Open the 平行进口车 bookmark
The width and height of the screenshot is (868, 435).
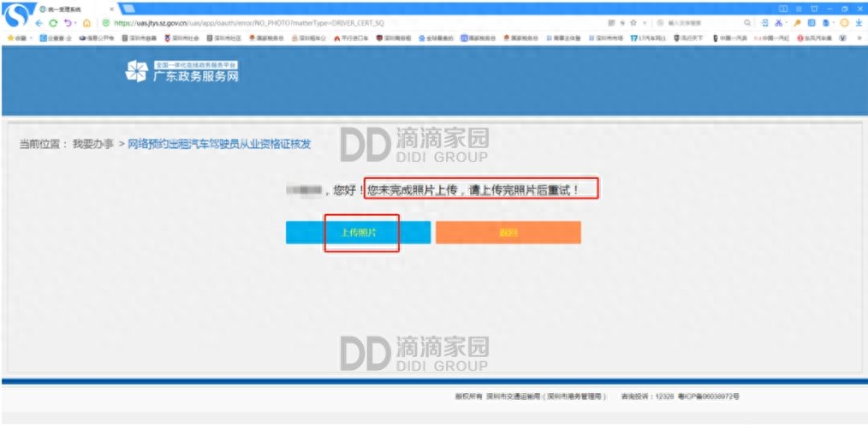[351, 39]
